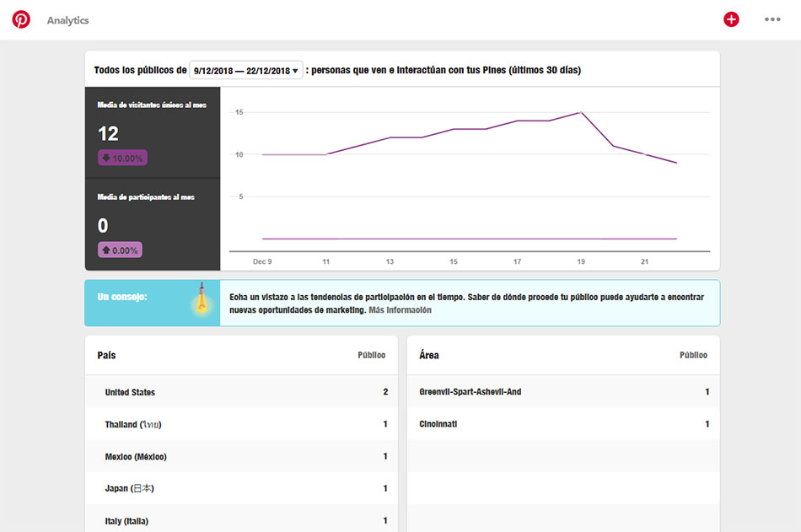Select the Cincinnati area row
Image resolution: width=801 pixels, height=532 pixels.
click(x=562, y=424)
